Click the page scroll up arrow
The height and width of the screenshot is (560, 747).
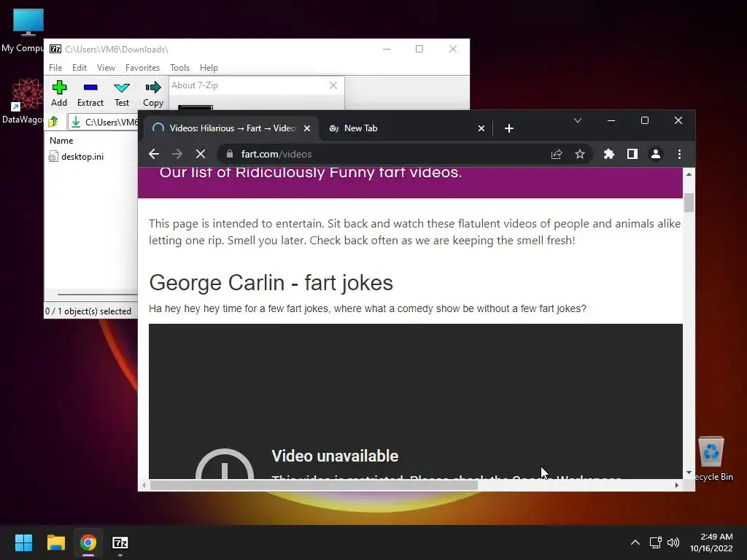689,174
